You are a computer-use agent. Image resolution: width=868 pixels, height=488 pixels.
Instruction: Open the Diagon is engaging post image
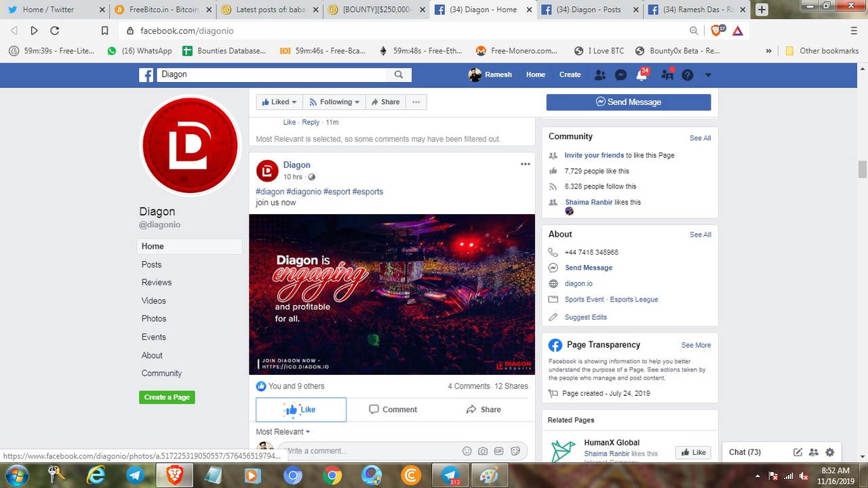pos(392,294)
